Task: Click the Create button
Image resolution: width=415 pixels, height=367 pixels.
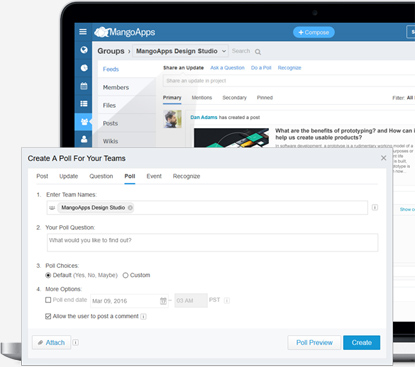Action: point(361,342)
